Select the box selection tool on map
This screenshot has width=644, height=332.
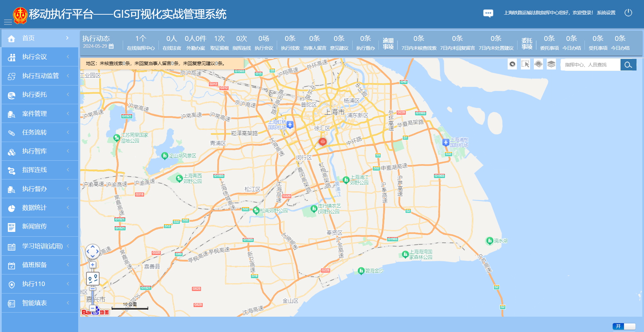pos(525,64)
